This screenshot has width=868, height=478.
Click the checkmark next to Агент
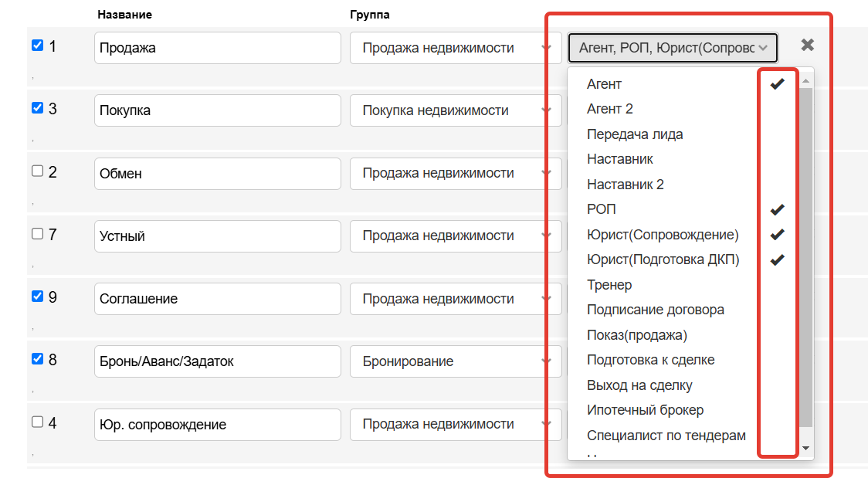777,84
